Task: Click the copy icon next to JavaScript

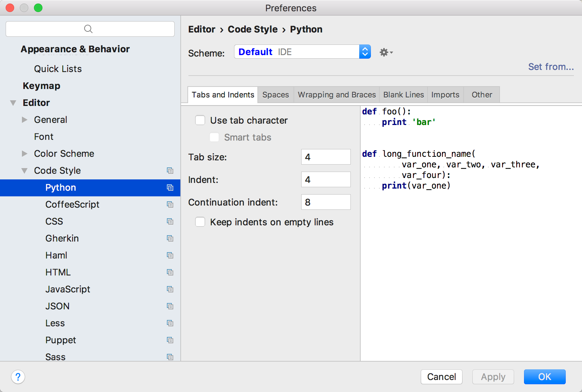Action: pos(170,289)
